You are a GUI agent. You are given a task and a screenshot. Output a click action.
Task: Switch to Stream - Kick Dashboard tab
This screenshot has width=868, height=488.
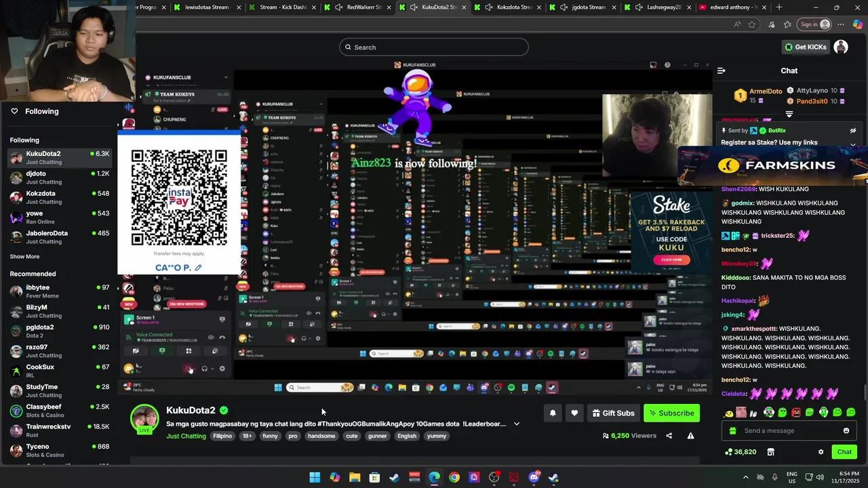(x=281, y=7)
